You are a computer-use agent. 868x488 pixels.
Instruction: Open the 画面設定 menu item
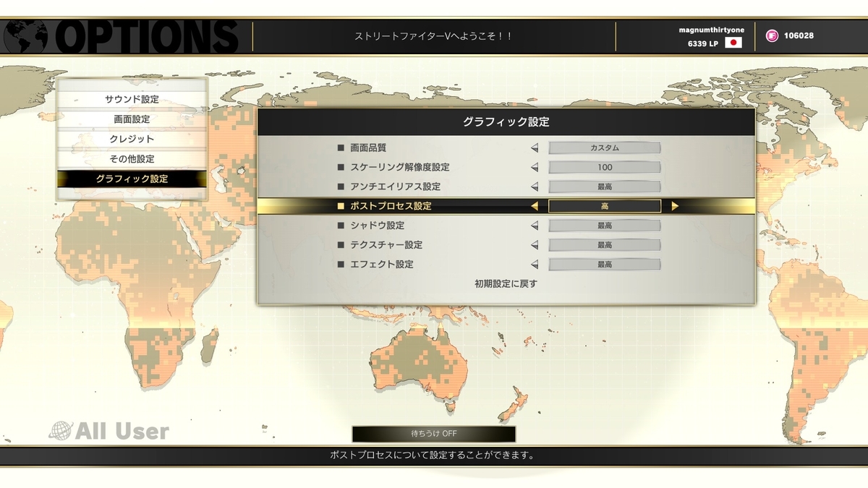[132, 119]
